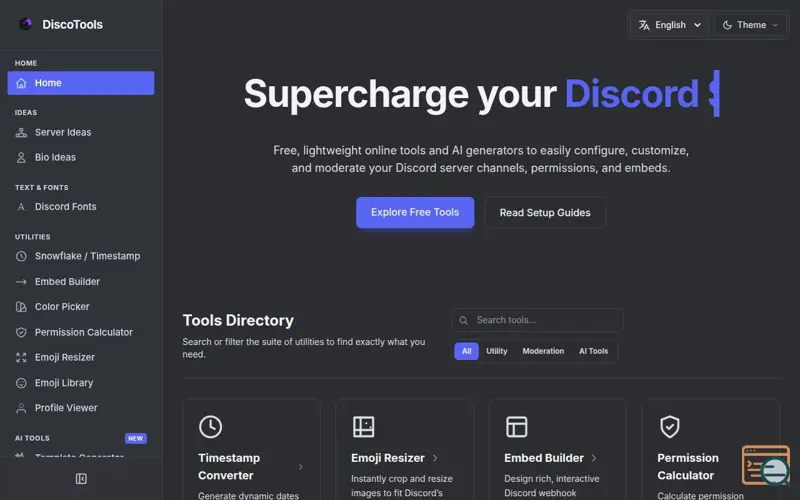This screenshot has height=500, width=800.
Task: Click the Emoji Resizer card icon
Action: click(x=363, y=427)
